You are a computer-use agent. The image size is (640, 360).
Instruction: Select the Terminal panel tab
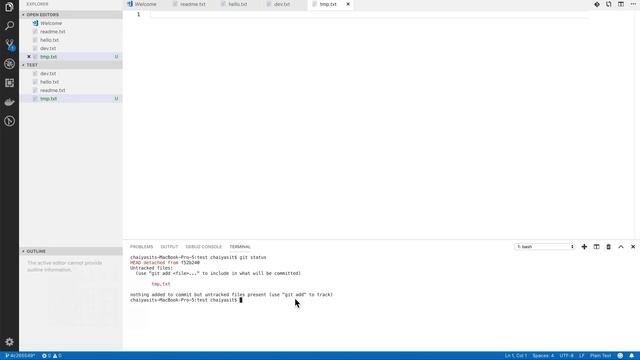240,247
